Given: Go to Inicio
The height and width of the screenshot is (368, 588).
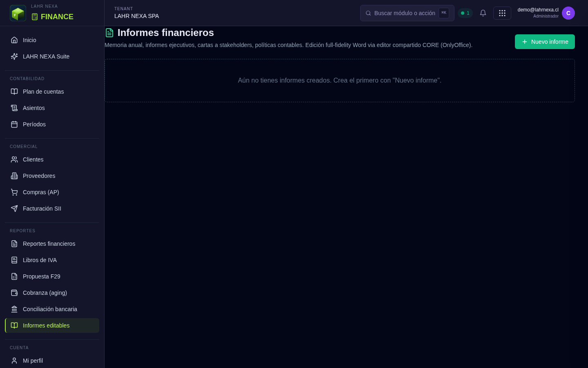Looking at the screenshot, I should tap(52, 40).
